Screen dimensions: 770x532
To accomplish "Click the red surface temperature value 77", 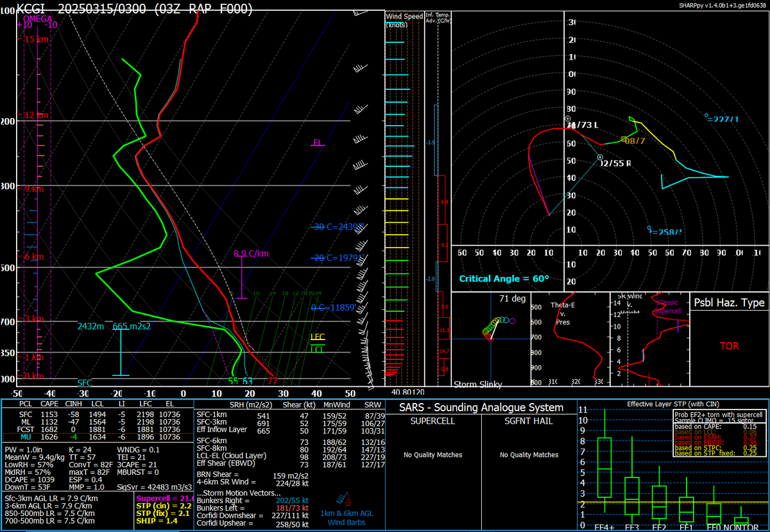I will 273,382.
